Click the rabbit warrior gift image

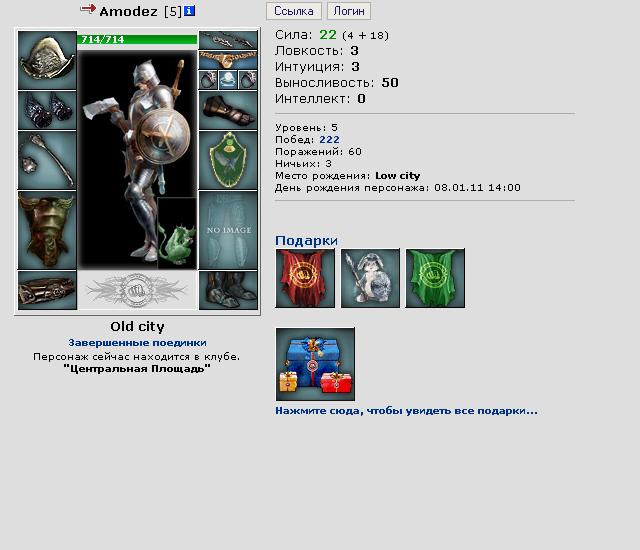tap(370, 278)
